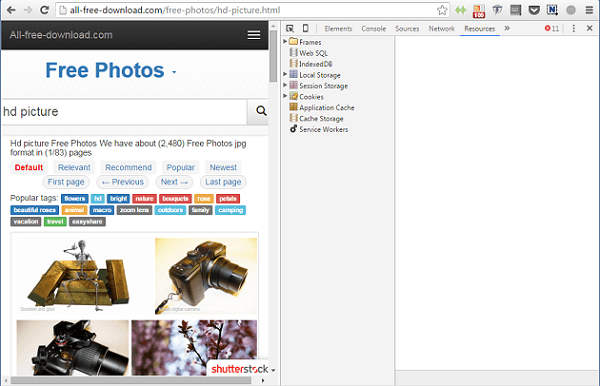
Task: Expand the Cookies tree node
Action: (x=285, y=96)
